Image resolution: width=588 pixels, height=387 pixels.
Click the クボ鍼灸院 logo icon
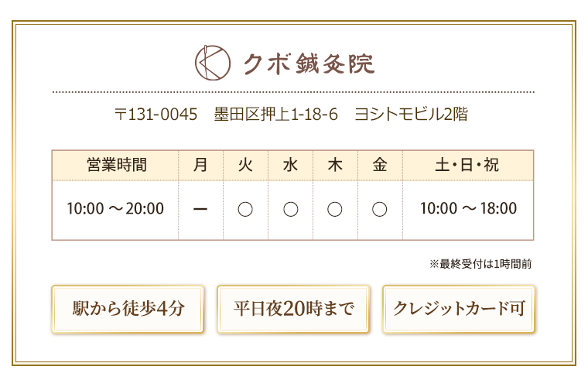click(x=211, y=63)
